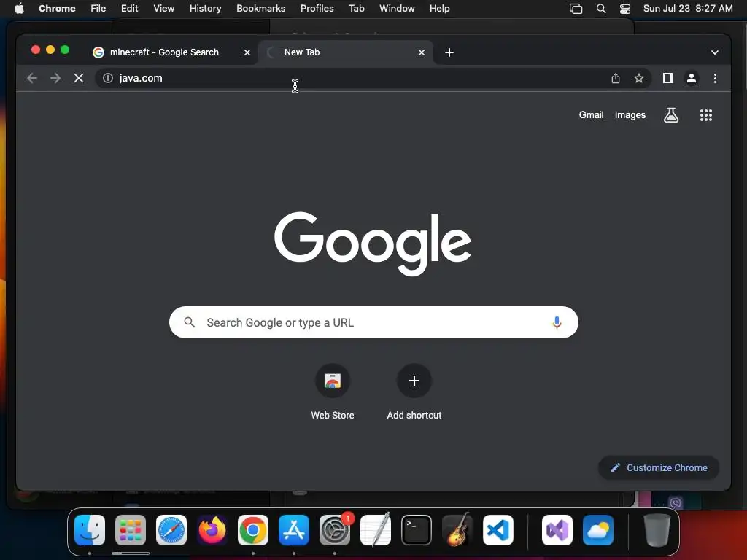Open the Edit menu
This screenshot has width=747, height=560.
pos(129,9)
